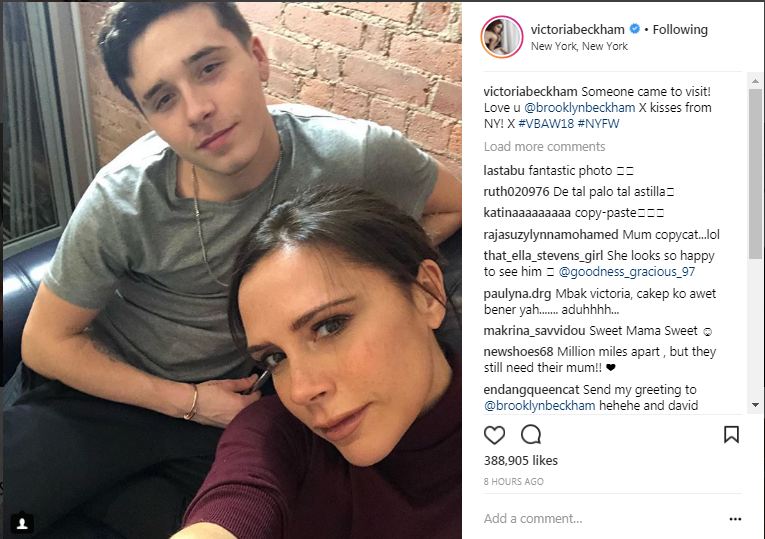
Task: Toggle the Following button
Action: pos(680,30)
